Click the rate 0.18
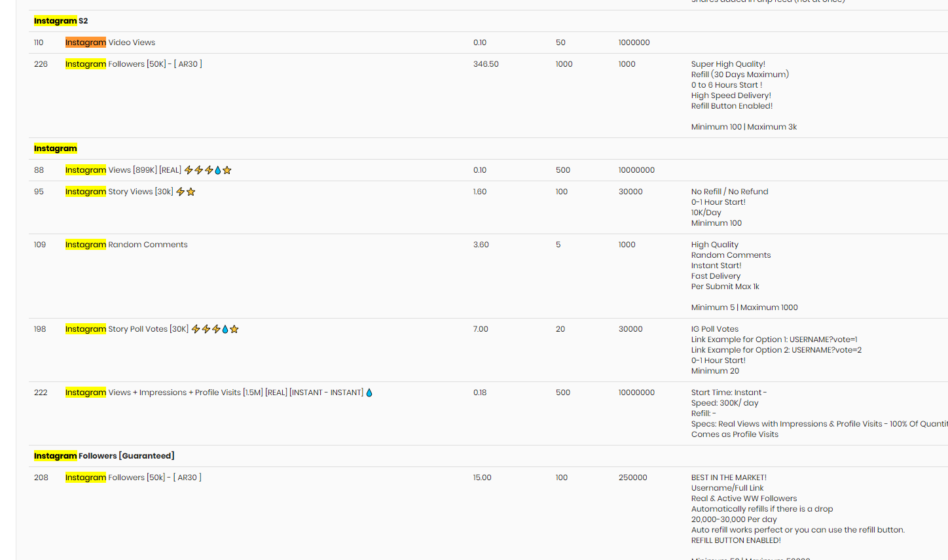 [480, 393]
